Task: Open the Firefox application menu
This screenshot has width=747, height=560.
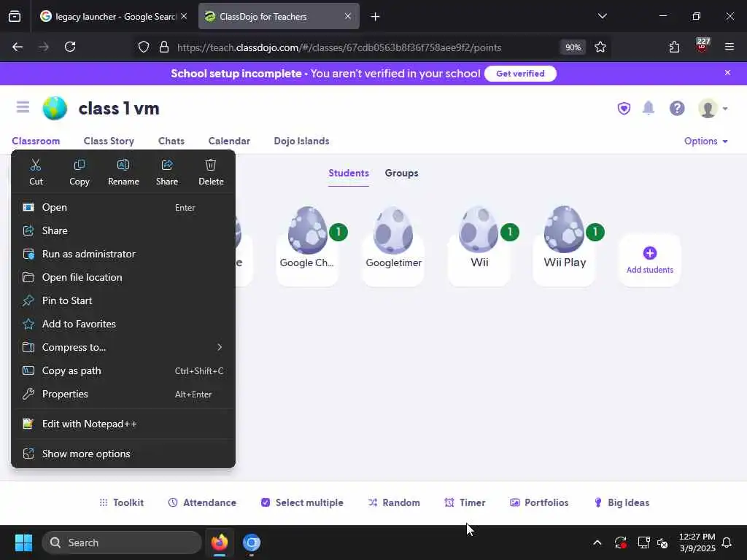Action: coord(729,47)
